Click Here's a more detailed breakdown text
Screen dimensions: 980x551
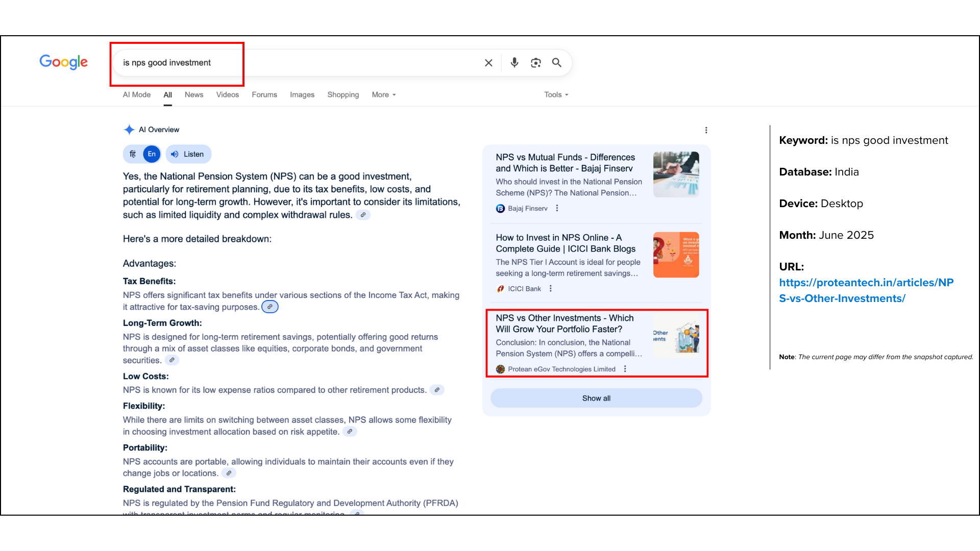tap(197, 239)
